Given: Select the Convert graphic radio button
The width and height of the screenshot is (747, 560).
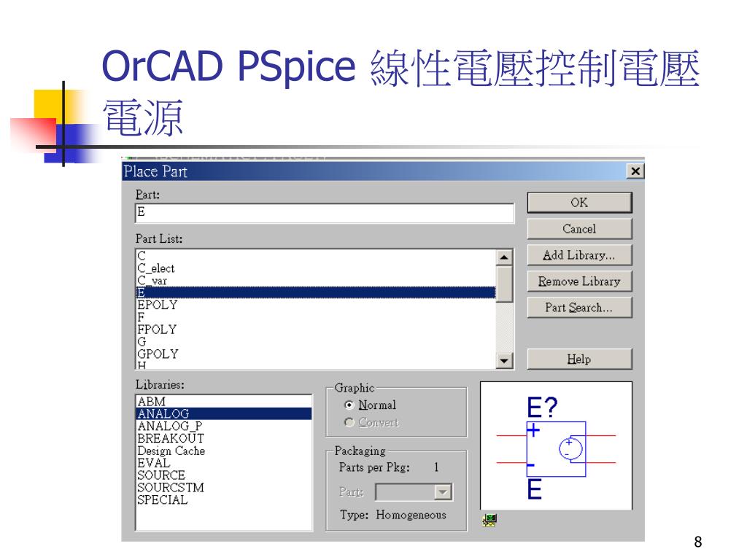Looking at the screenshot, I should [x=349, y=422].
